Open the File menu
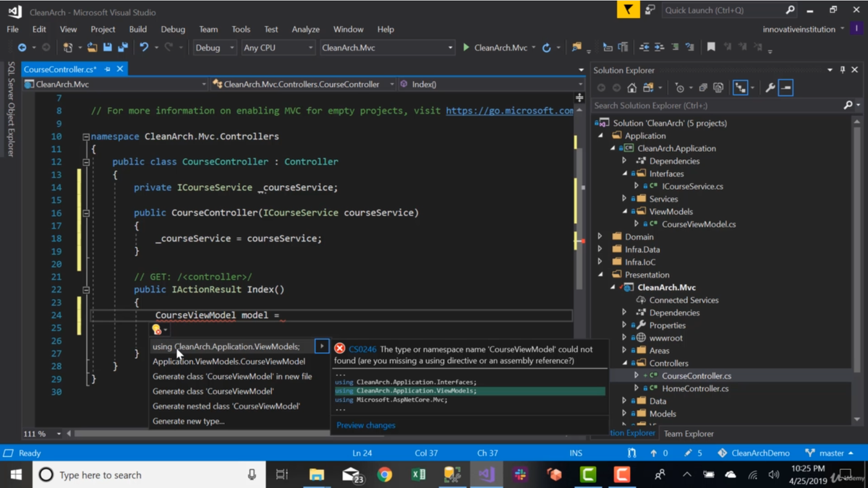 point(13,30)
